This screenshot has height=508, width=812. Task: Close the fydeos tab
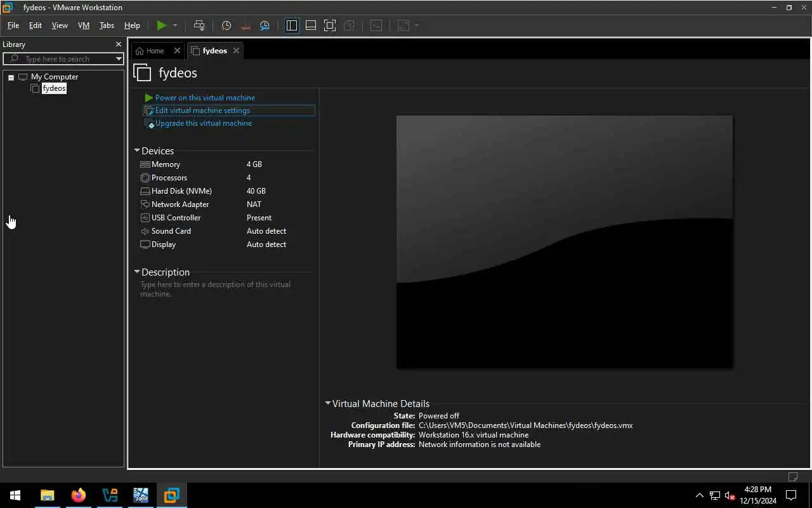point(236,51)
